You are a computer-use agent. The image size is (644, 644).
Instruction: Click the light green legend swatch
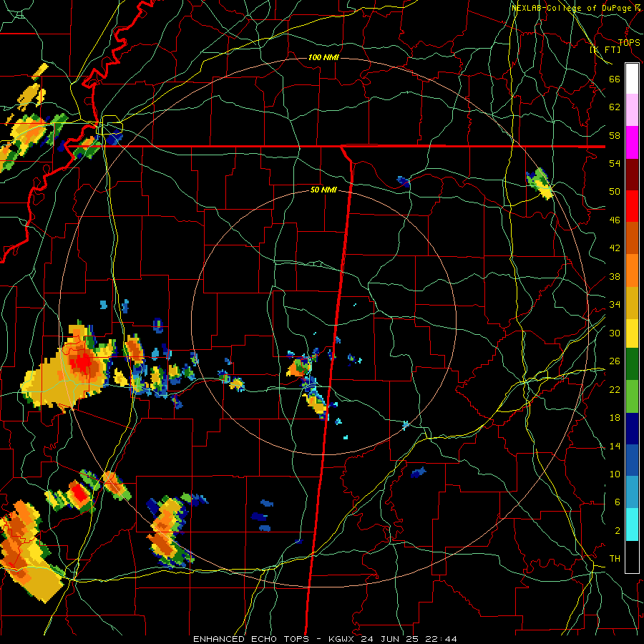[632, 396]
